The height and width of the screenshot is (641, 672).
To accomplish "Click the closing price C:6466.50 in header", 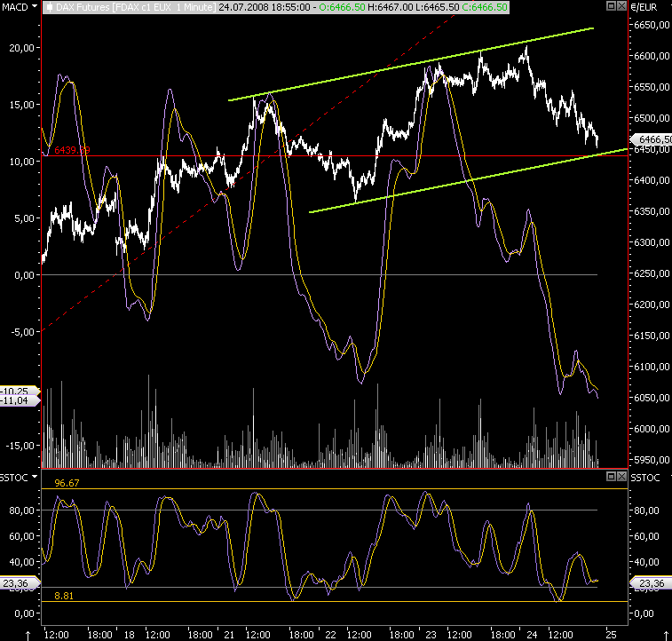I will click(x=485, y=7).
